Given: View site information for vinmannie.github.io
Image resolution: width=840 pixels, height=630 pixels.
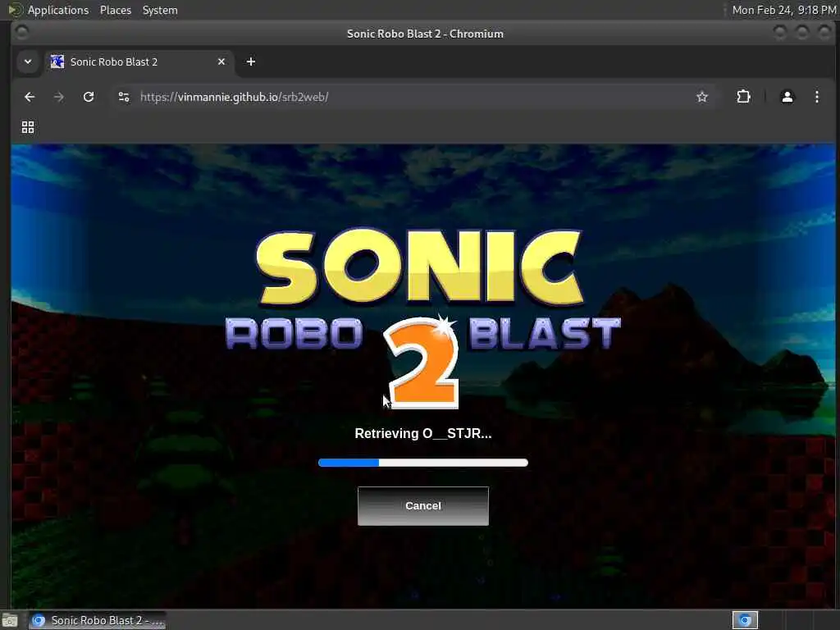Looking at the screenshot, I should [124, 97].
